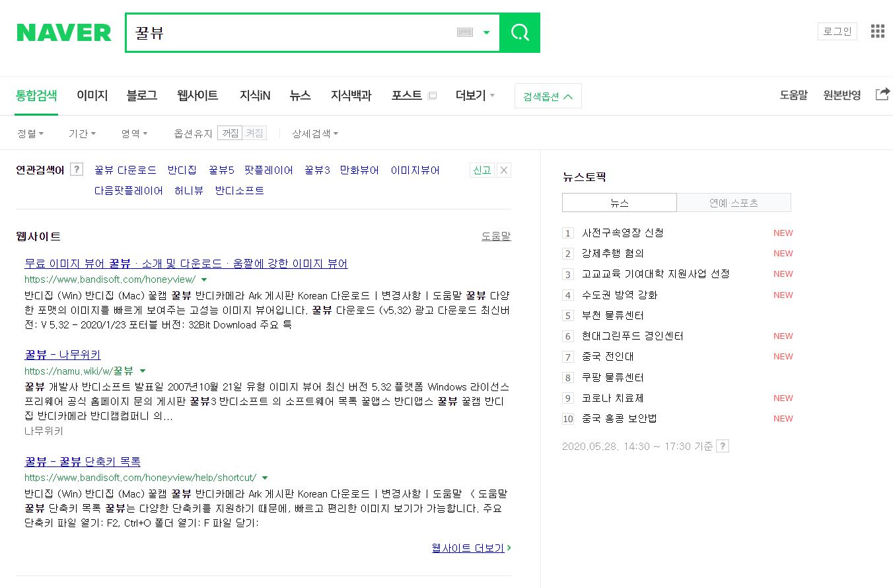The height and width of the screenshot is (588, 893).
Task: Open news topic 부천 물류센터
Action: pos(613,315)
